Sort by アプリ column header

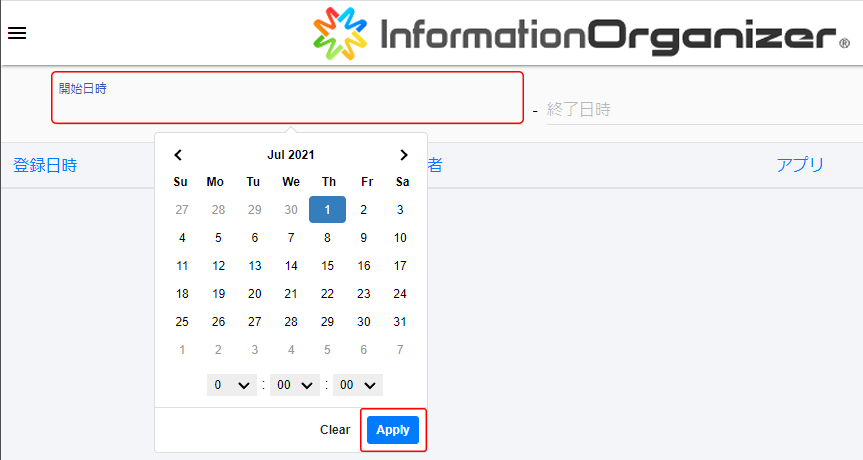pyautogui.click(x=800, y=166)
